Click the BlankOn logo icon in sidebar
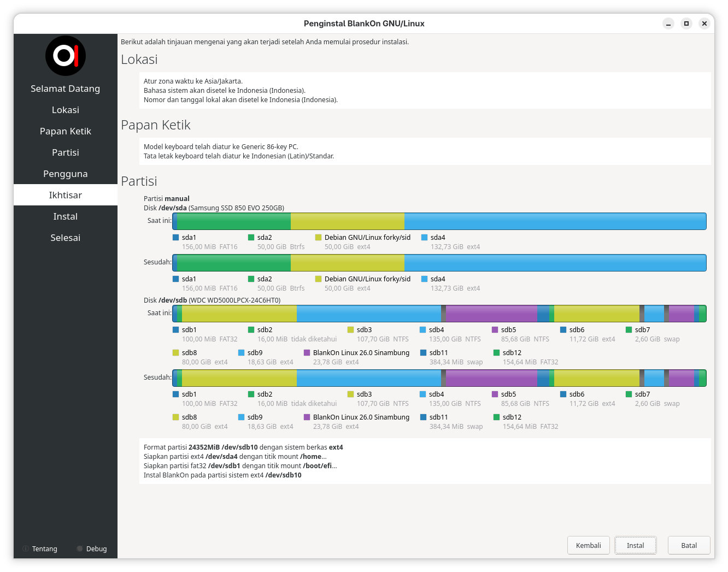This screenshot has width=728, height=572. click(66, 56)
